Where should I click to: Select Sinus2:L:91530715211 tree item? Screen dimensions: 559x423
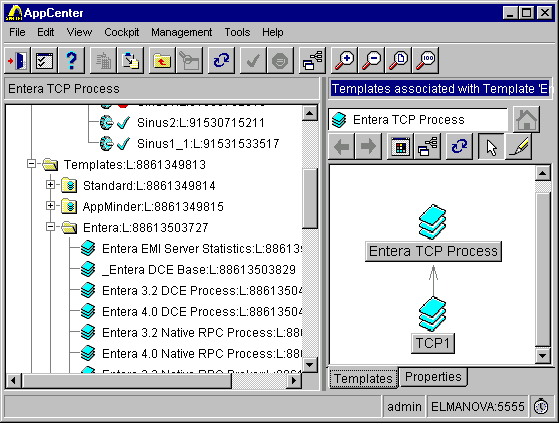(x=201, y=123)
